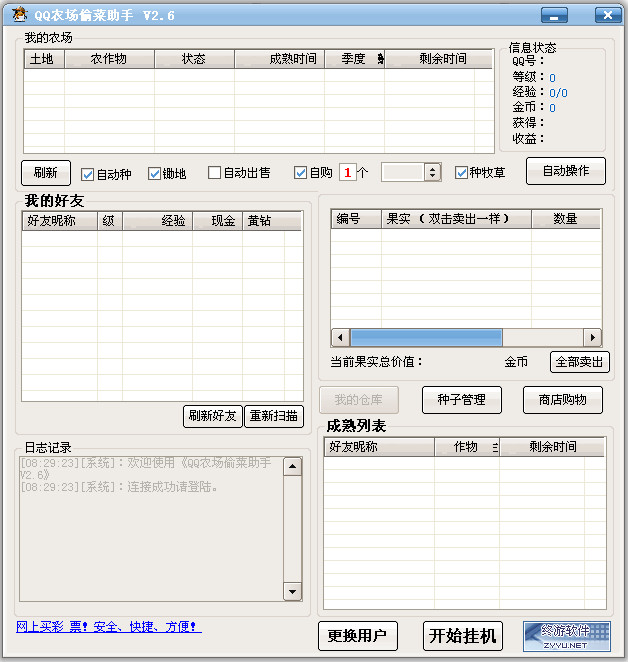628x662 pixels.
Task: Sort by the 农作物 column header
Action: [109, 59]
